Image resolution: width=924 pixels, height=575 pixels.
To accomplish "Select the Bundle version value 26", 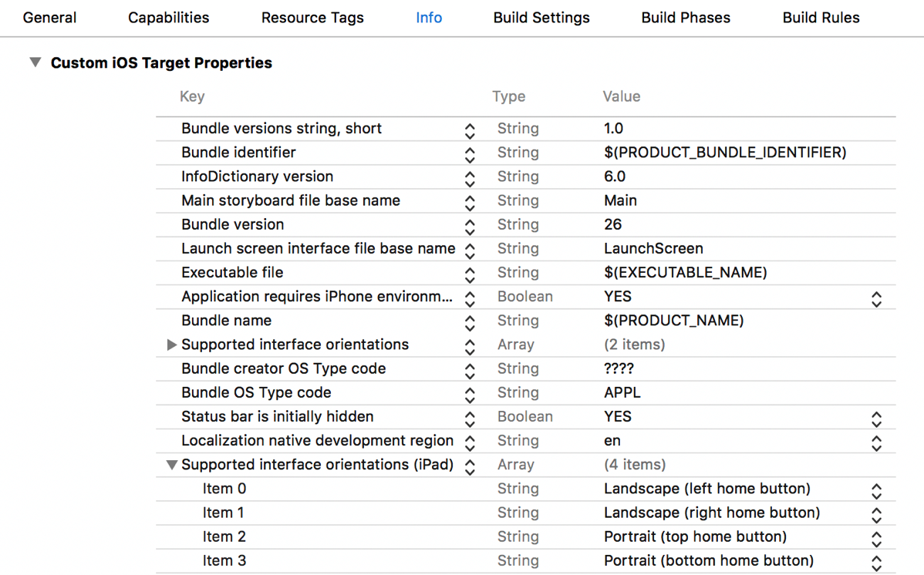I will point(613,225).
